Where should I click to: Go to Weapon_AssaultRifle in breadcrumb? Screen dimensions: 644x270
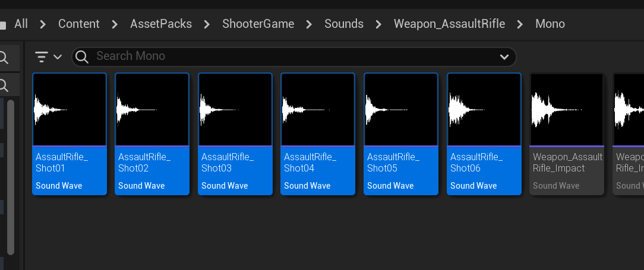449,24
